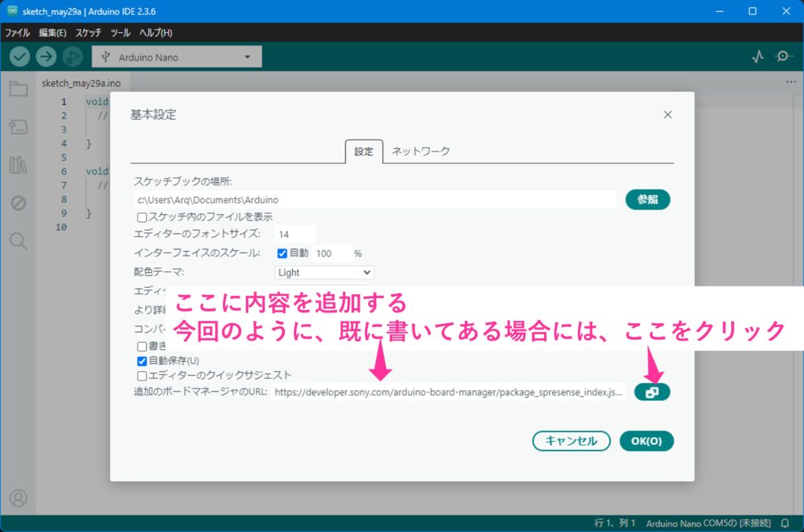Viewport: 804px width, 532px height.
Task: Click the Verify sketch checkmark button
Action: coord(20,56)
